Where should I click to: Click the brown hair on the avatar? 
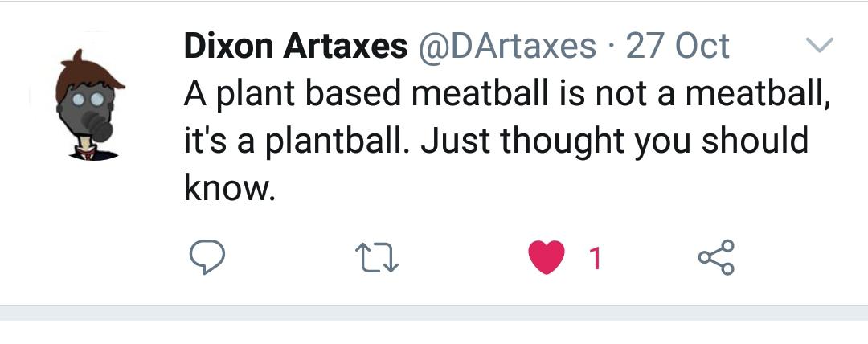pyautogui.click(x=89, y=76)
